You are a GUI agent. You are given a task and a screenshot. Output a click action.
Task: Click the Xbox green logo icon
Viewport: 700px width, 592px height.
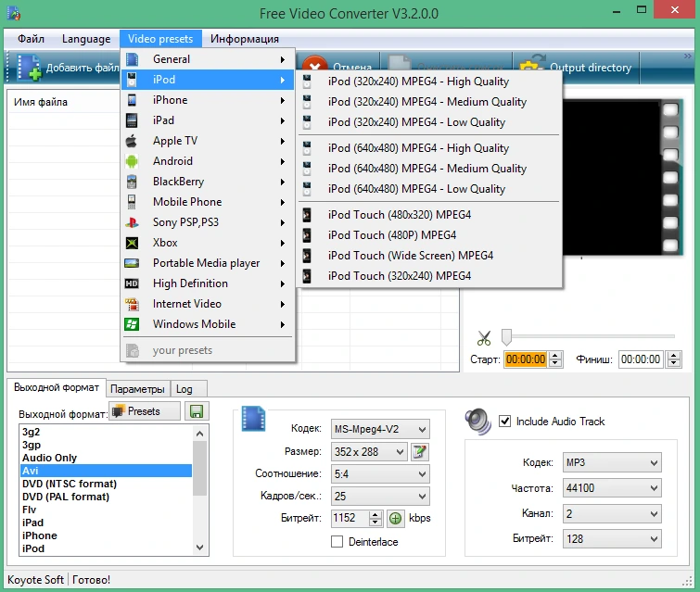132,243
